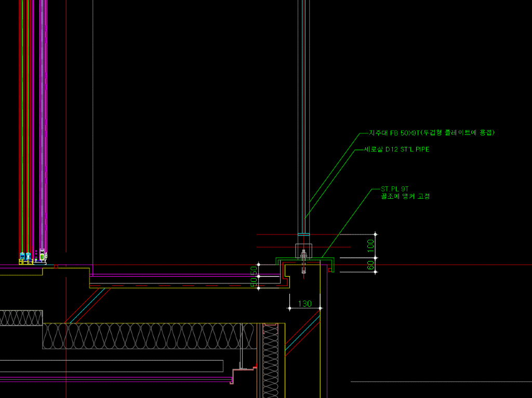
Task: Select the 130 horizontal dimension text
Action: (304, 304)
